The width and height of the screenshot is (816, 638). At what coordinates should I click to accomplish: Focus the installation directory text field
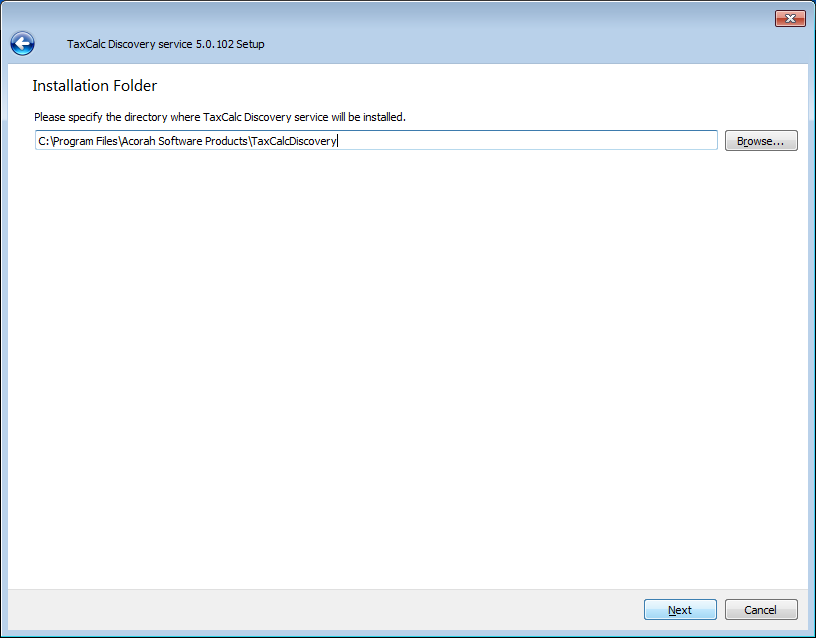coord(376,141)
